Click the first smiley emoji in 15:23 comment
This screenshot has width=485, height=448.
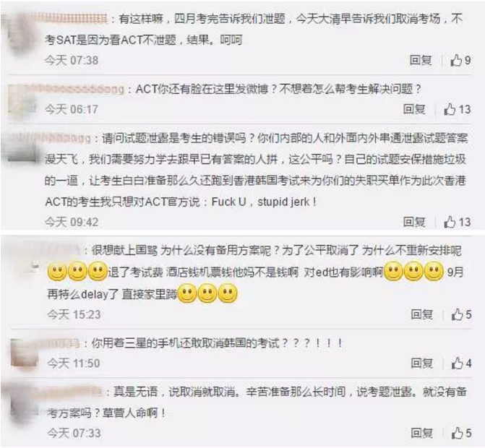57,272
